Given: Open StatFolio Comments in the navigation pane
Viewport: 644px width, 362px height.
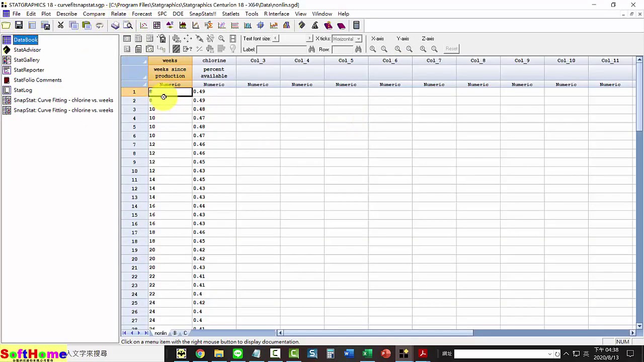Looking at the screenshot, I should pyautogui.click(x=37, y=80).
